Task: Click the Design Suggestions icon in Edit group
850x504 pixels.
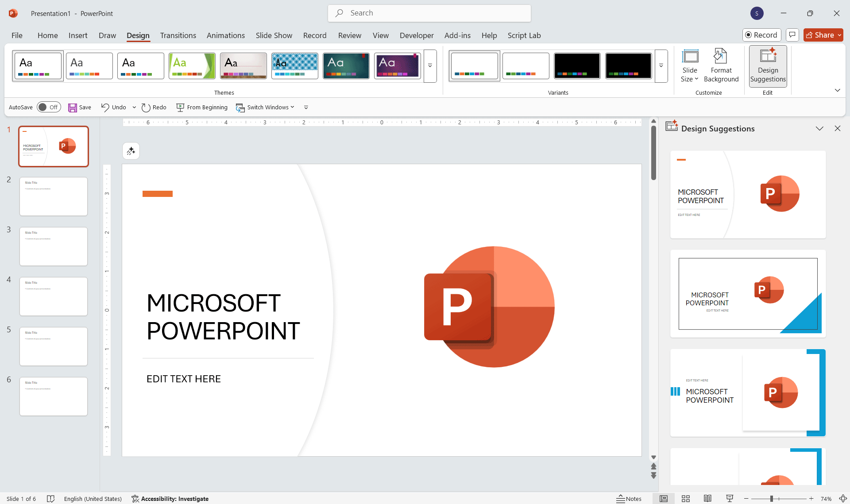Action: click(x=768, y=65)
